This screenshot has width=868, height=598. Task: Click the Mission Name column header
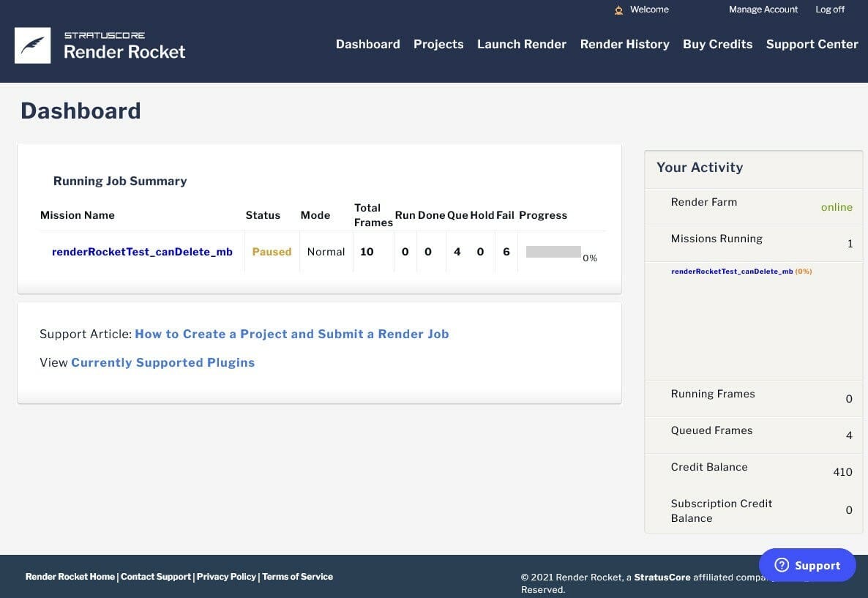[x=77, y=215]
